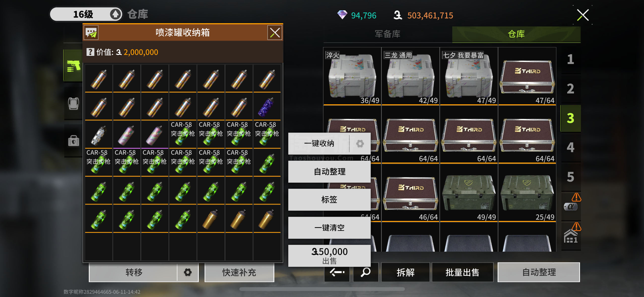This screenshot has width=644, height=297.
Task: Switch to the 军备库 tab
Action: (388, 34)
